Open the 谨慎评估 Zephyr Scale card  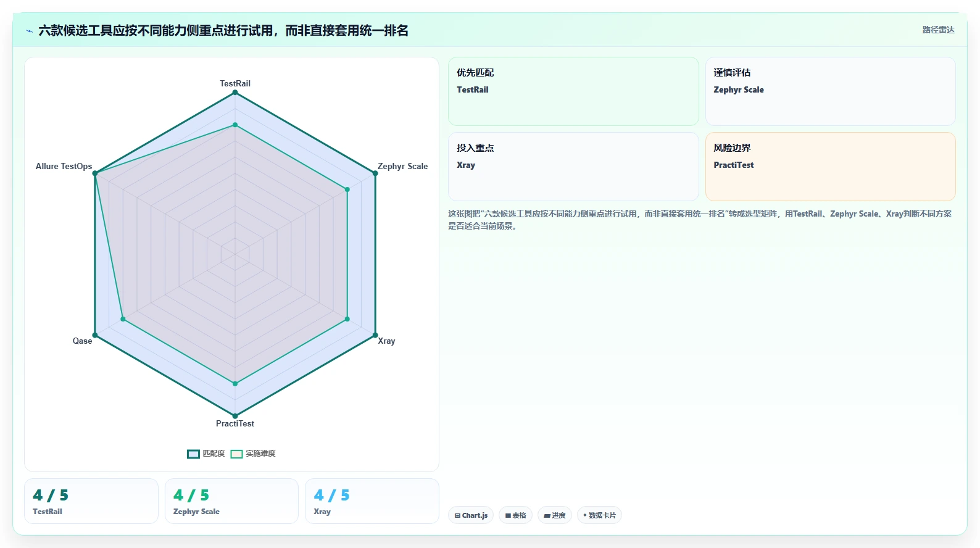831,91
